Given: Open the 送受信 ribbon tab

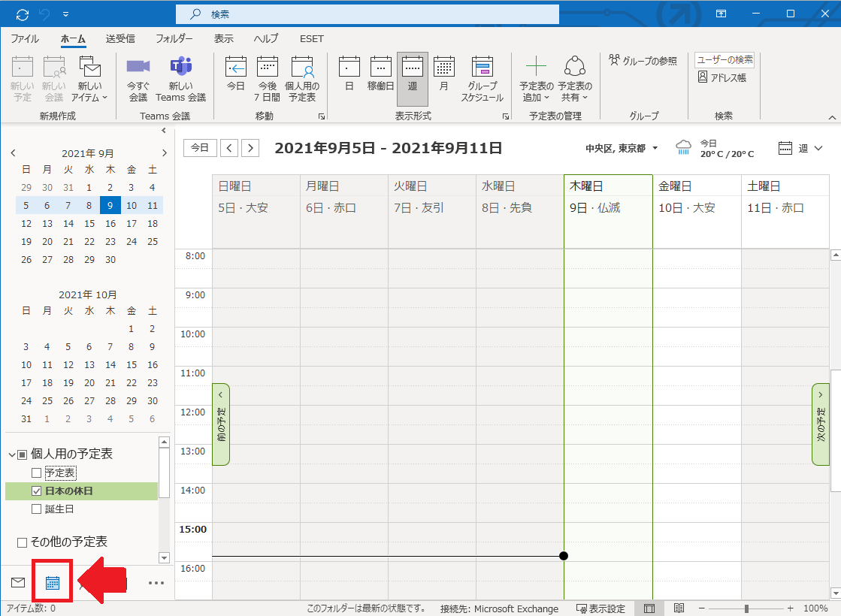Looking at the screenshot, I should (120, 38).
